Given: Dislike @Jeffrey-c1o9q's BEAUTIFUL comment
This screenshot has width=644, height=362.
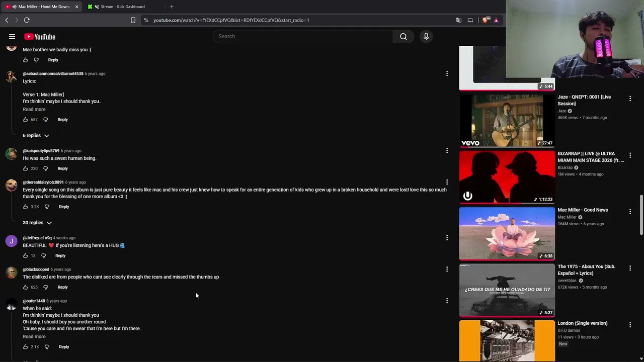Looking at the screenshot, I should 43,256.
